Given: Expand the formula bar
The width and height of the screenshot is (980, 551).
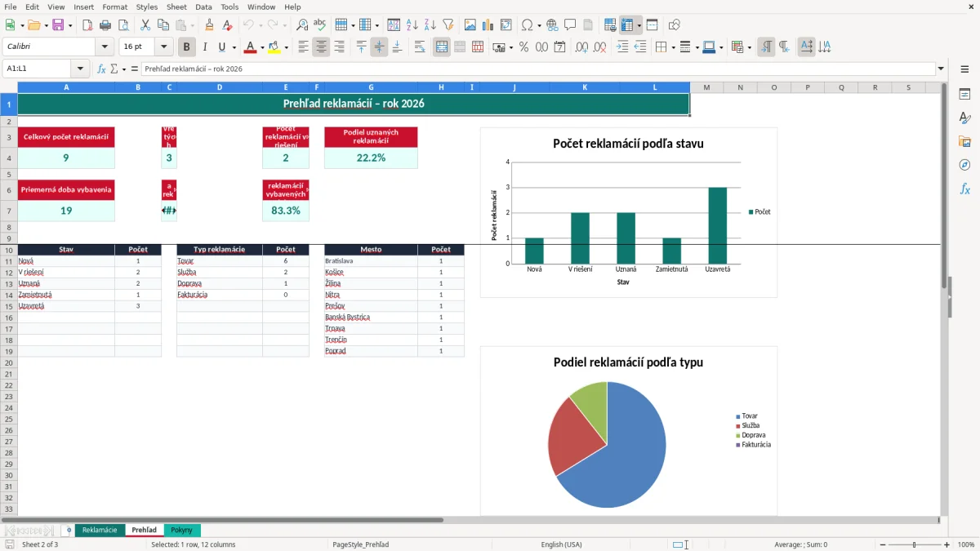Looking at the screenshot, I should pos(941,69).
